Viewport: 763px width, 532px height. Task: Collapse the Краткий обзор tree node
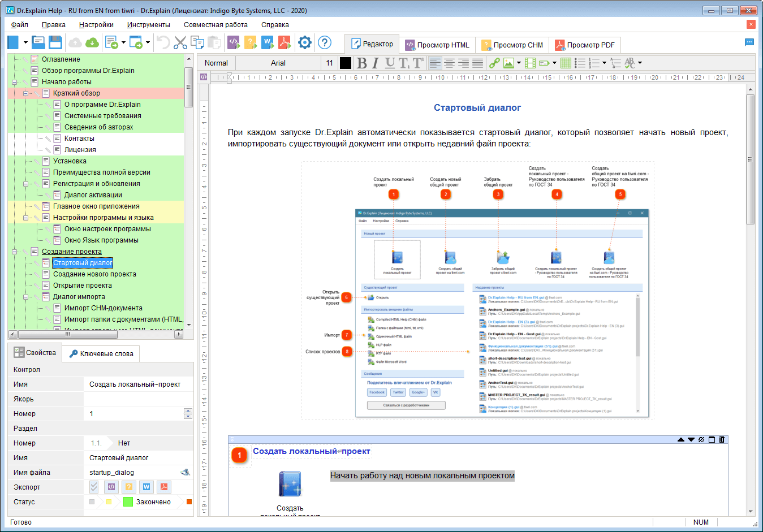25,93
